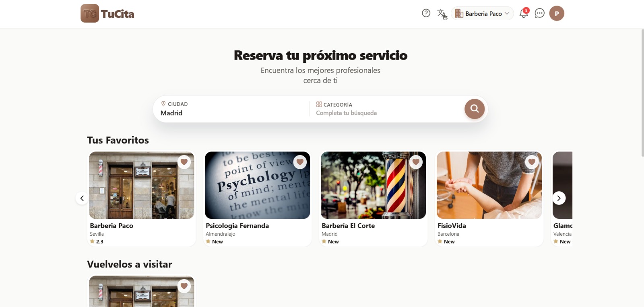This screenshot has height=307, width=644.
Task: Open Psicologia Fernanda thumbnail image
Action: tap(257, 185)
